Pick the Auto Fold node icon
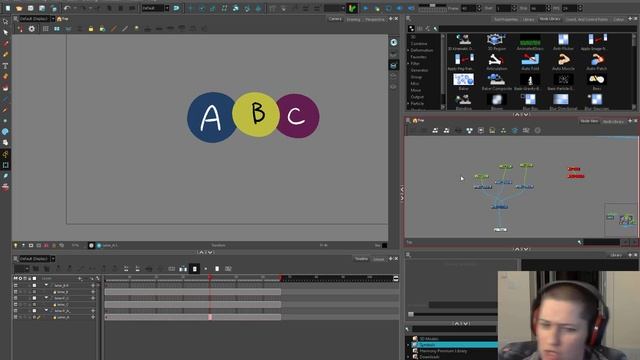The image size is (640, 360). click(530, 60)
